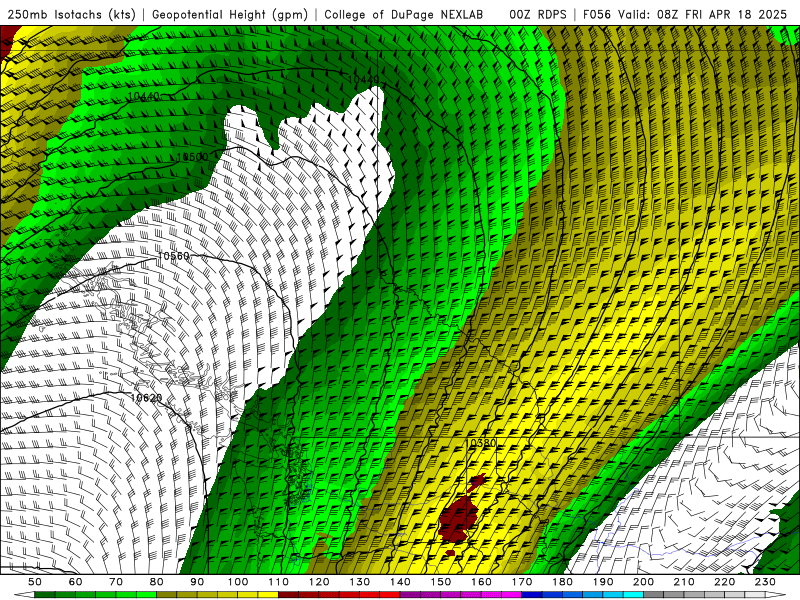
Task: Click the 140 label on the color scale
Action: click(x=400, y=582)
